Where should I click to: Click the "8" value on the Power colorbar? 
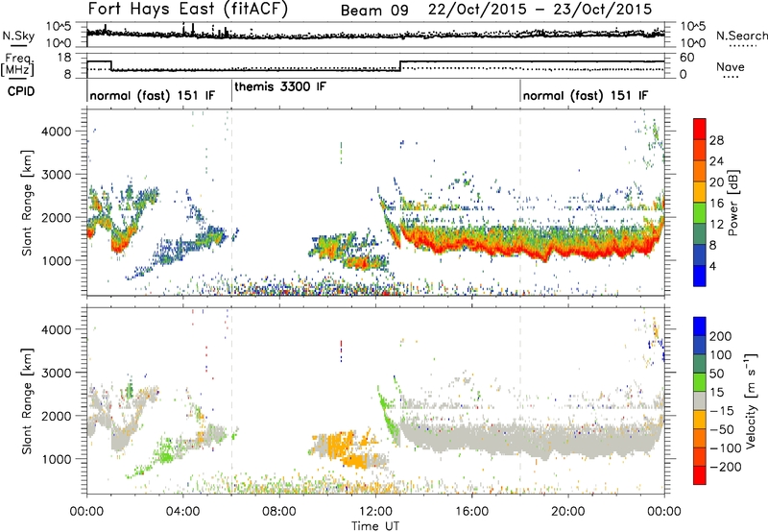tap(713, 246)
